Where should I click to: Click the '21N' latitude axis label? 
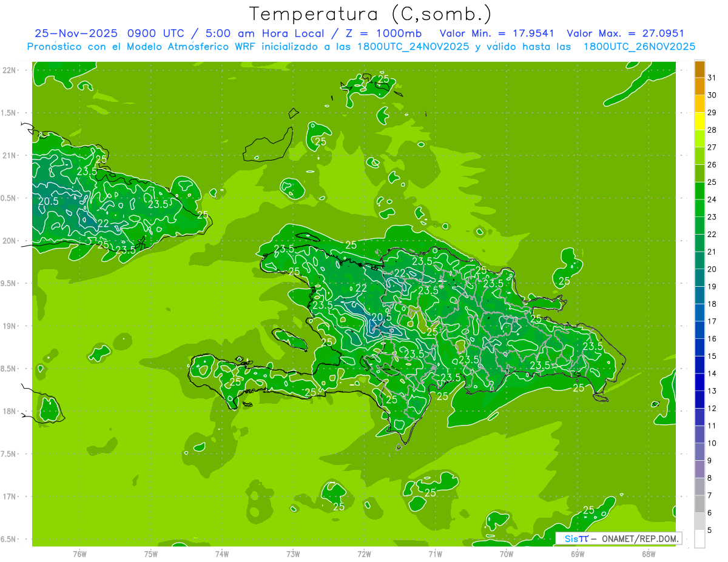pyautogui.click(x=10, y=155)
